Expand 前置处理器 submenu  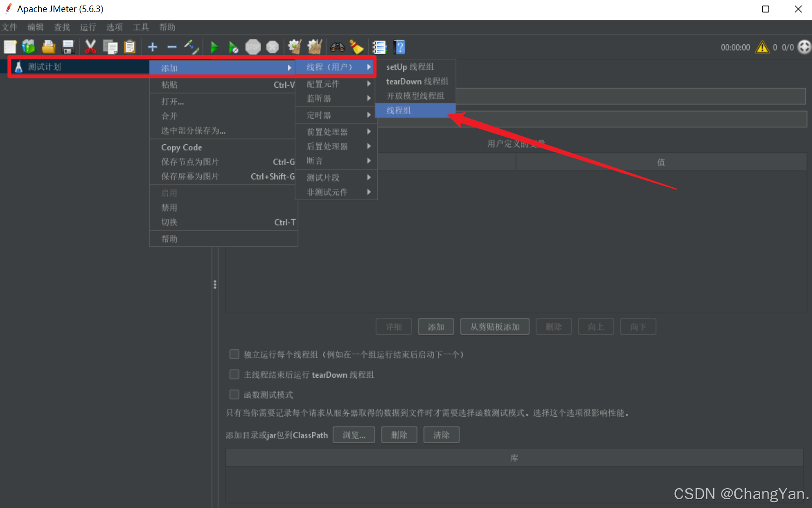pyautogui.click(x=336, y=132)
